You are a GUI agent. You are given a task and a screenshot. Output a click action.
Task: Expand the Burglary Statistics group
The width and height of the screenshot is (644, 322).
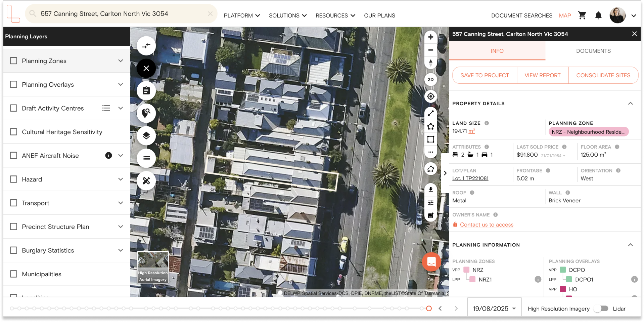pyautogui.click(x=121, y=250)
